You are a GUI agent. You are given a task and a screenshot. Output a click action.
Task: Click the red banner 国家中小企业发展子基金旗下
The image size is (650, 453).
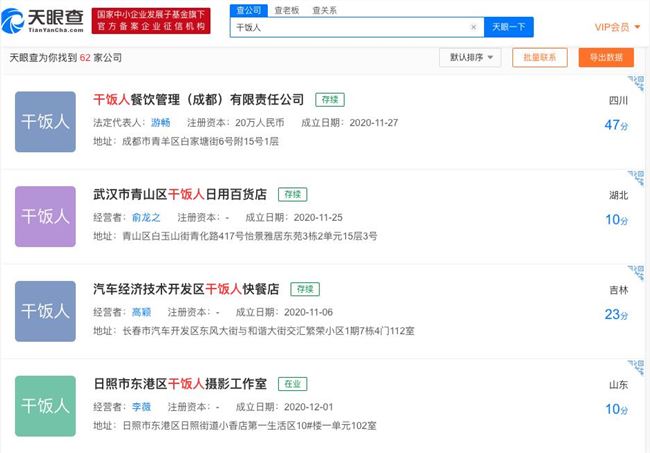coord(151,21)
